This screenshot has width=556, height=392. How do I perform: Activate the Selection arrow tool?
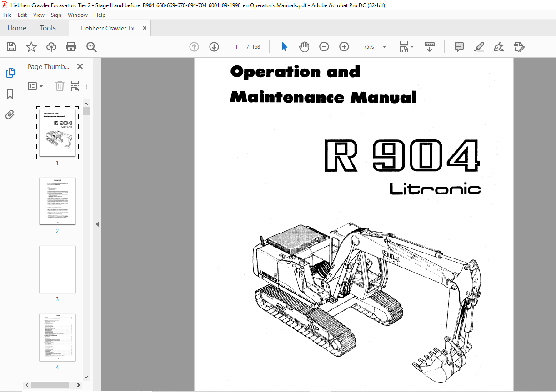(285, 47)
